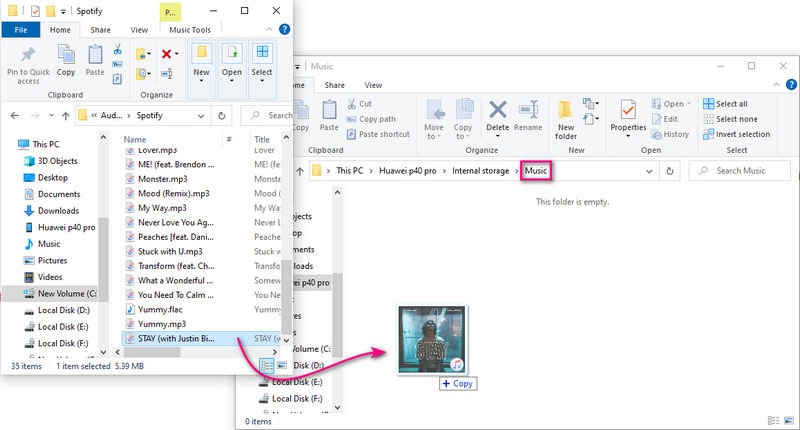
Task: Select This PC in left navigation pane
Action: pos(45,144)
